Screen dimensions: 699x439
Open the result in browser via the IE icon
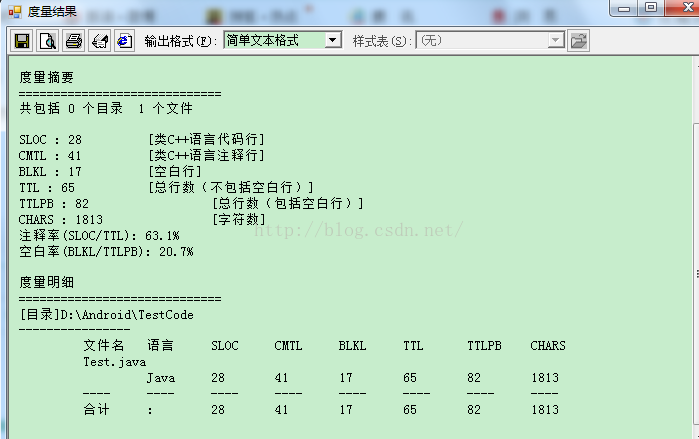[124, 41]
